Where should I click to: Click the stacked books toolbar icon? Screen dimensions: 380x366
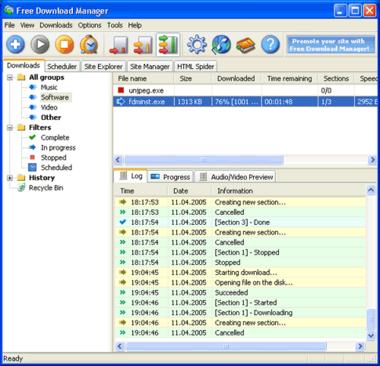click(x=246, y=45)
